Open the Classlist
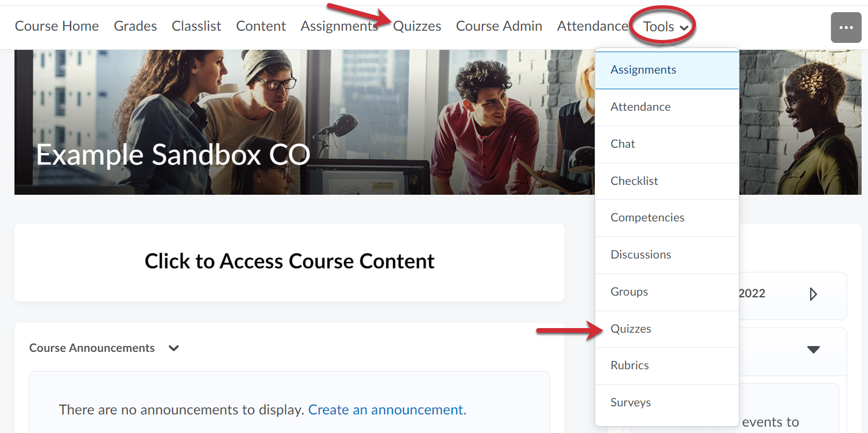The height and width of the screenshot is (433, 868). coord(196,26)
